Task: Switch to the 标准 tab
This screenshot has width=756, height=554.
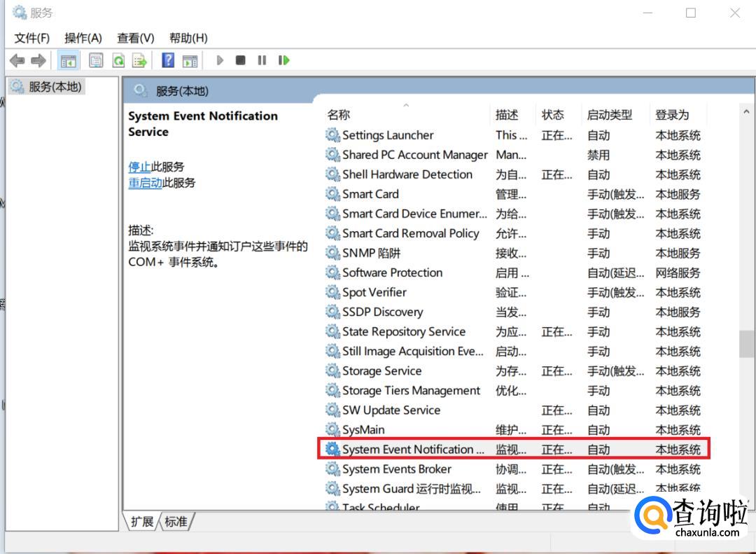Action: click(x=176, y=522)
